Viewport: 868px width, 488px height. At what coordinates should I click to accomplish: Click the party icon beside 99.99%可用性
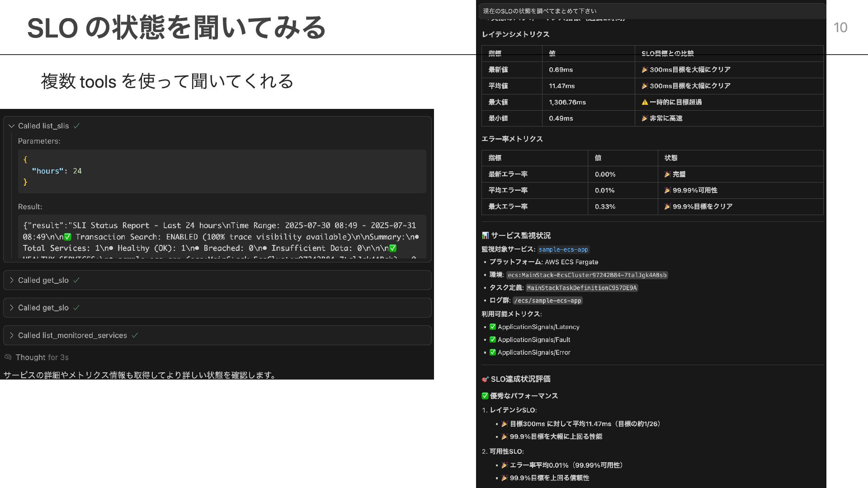coord(668,191)
